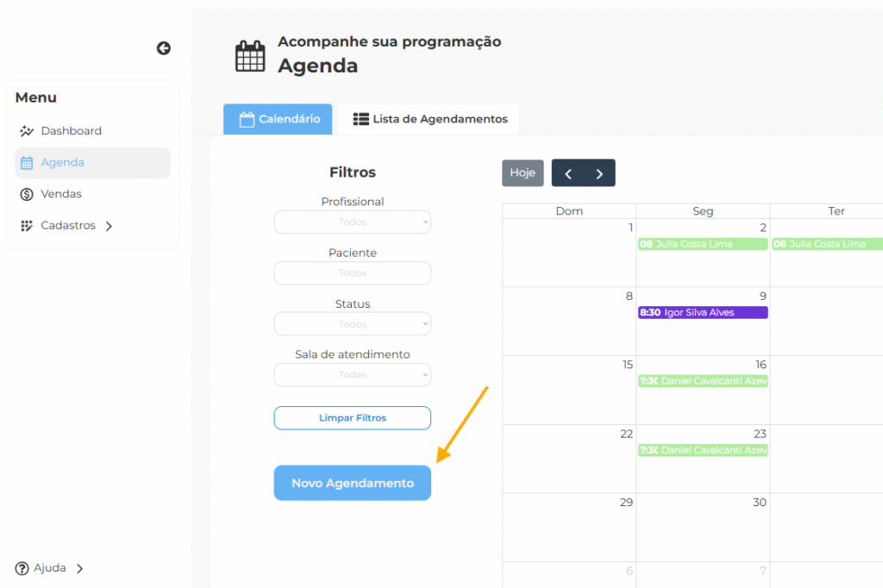Expand the Ajuda chevron
The height and width of the screenshot is (588, 883).
[79, 568]
